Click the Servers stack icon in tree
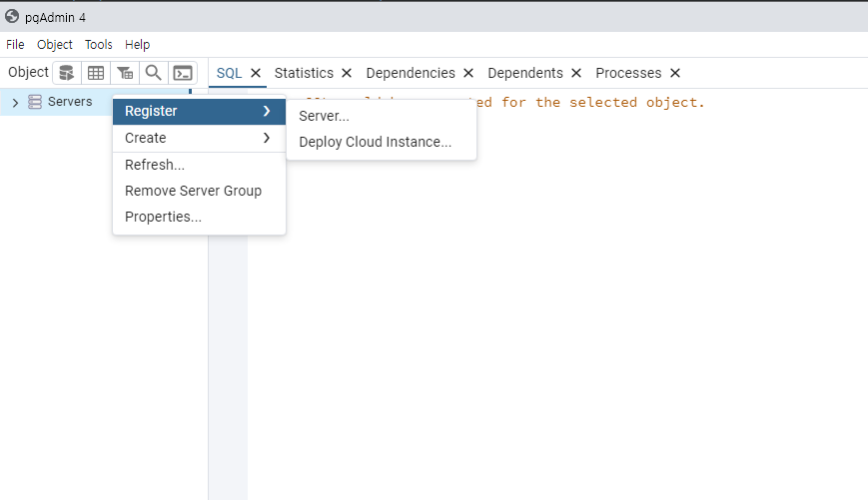The image size is (868, 500). 35,102
